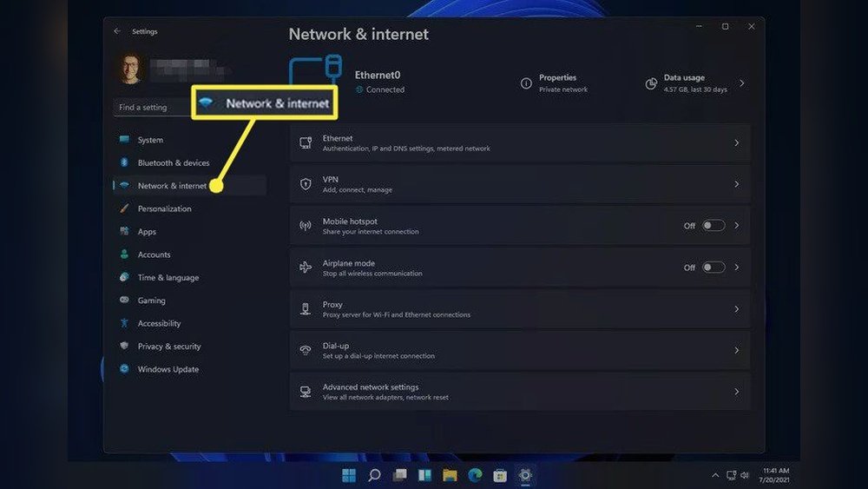Click the Windows Update sync icon
Screen dimensions: 868x489
pos(124,369)
